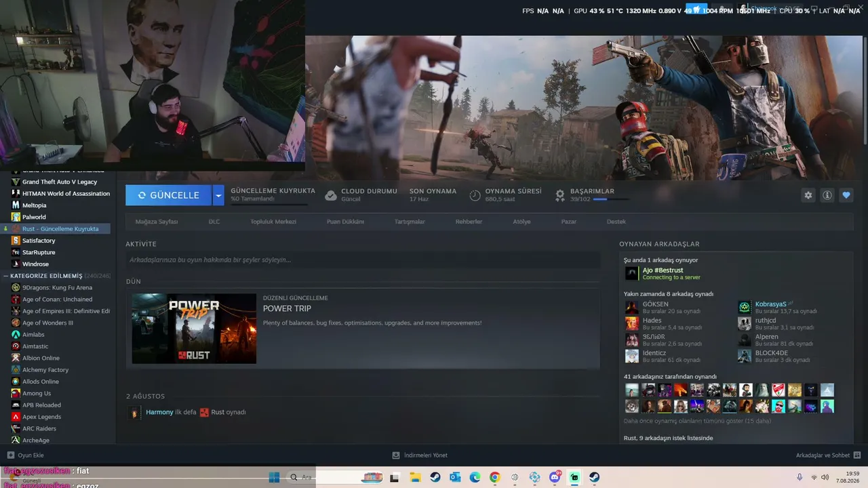Go to the Puan Dükkânı tab
The image size is (868, 488).
coord(345,222)
